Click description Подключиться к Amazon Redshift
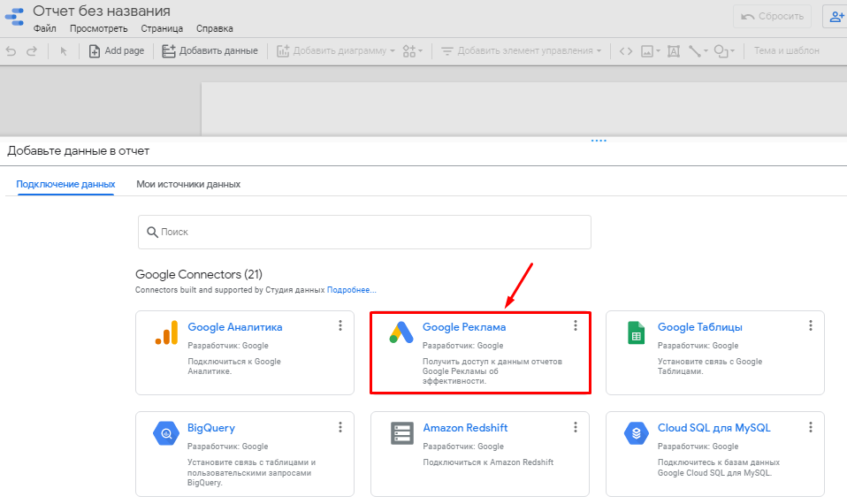This screenshot has width=847, height=504. 488,462
